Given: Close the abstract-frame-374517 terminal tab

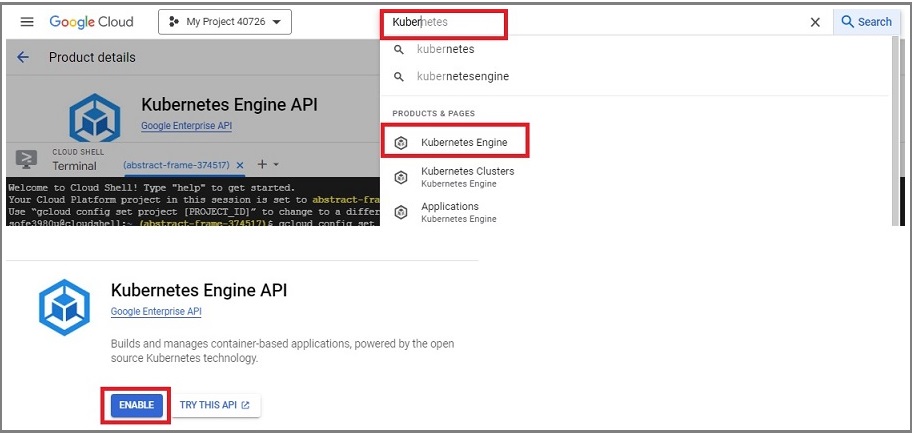Looking at the screenshot, I should [x=240, y=165].
